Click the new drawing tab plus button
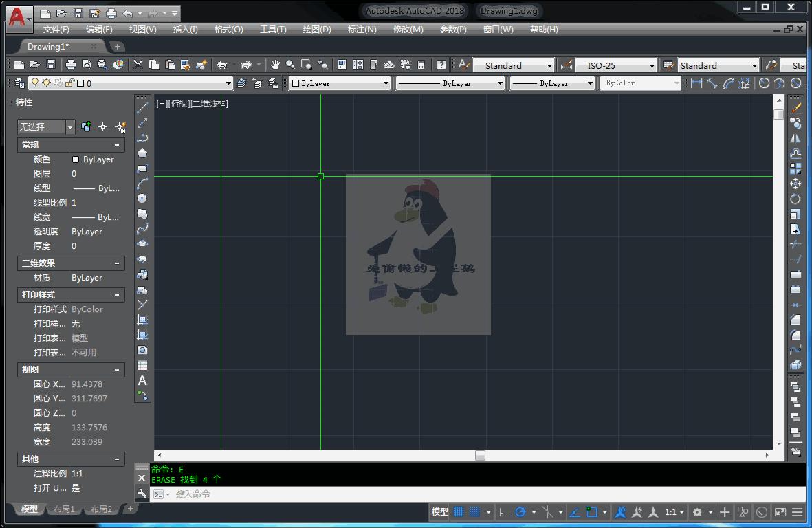Screen dimensions: 812x528 coord(118,47)
